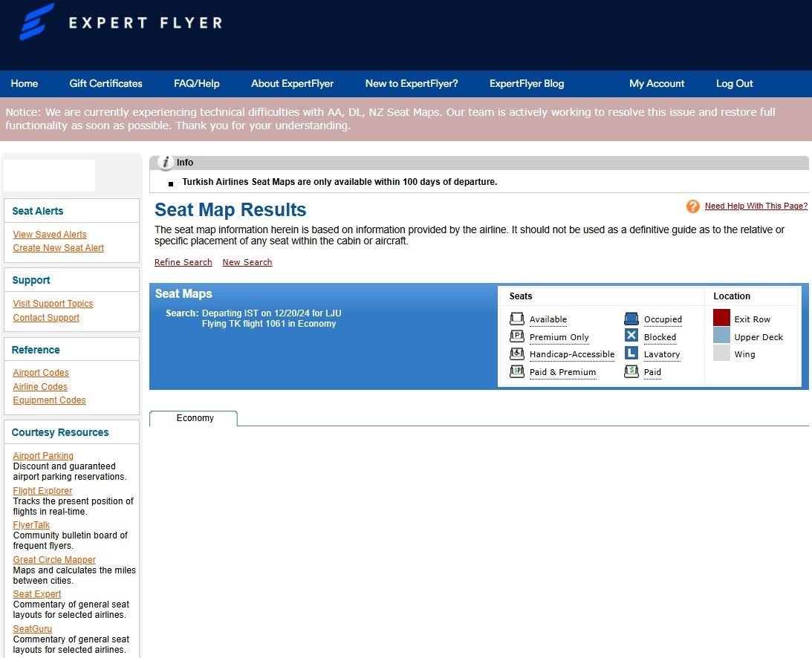Click the Available seat icon in legend
The image size is (812, 658).
pos(517,318)
